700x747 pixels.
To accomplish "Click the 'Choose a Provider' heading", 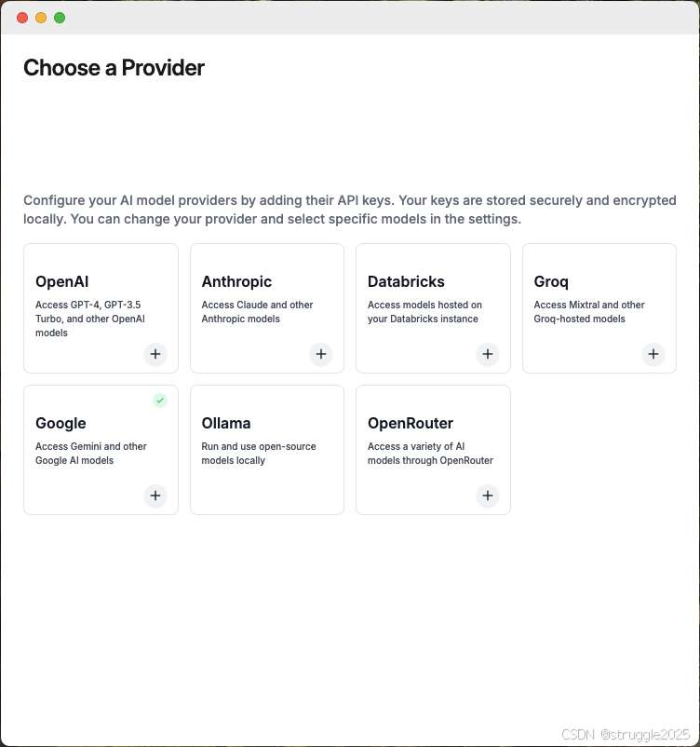I will tap(114, 68).
